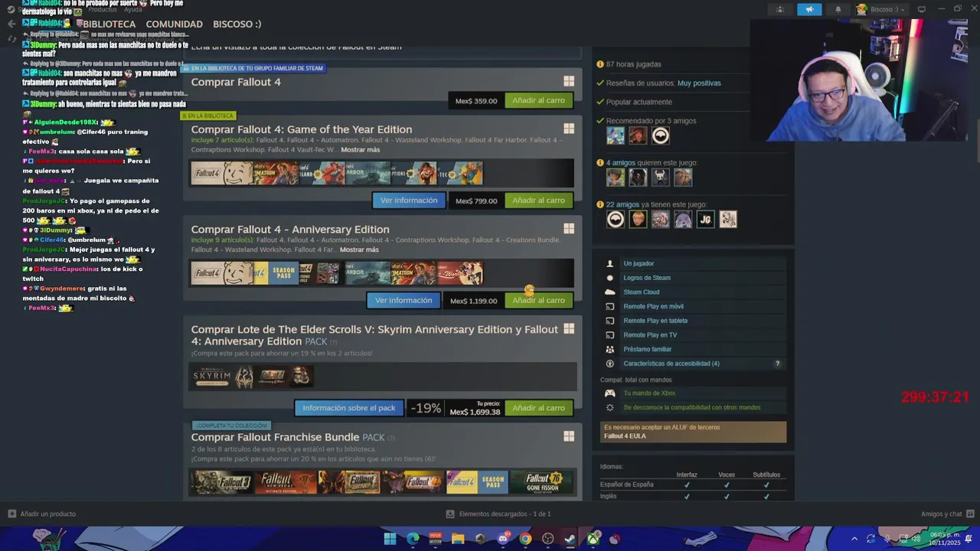Click the Steam Cloud cloud icon
Viewport: 980px width, 551px height.
(609, 292)
